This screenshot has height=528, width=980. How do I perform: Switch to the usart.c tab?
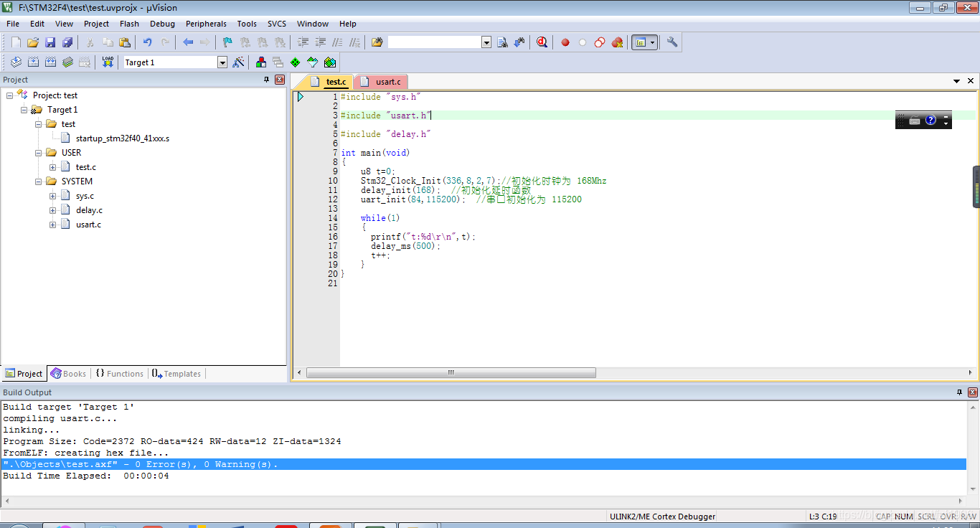(x=387, y=81)
